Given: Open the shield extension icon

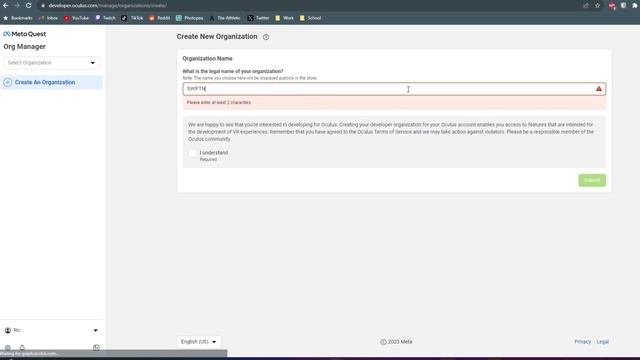Looking at the screenshot, I should (x=623, y=6).
